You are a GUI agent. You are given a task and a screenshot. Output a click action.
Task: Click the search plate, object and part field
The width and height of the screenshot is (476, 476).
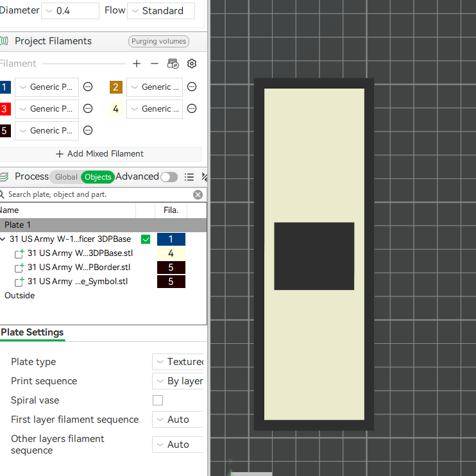click(97, 194)
